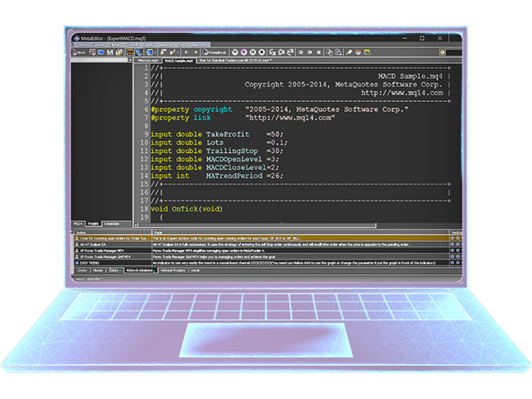This screenshot has height=399, width=532.
Task: Switch to the MACD Sample.mq4 editor tab
Action: tap(180, 61)
